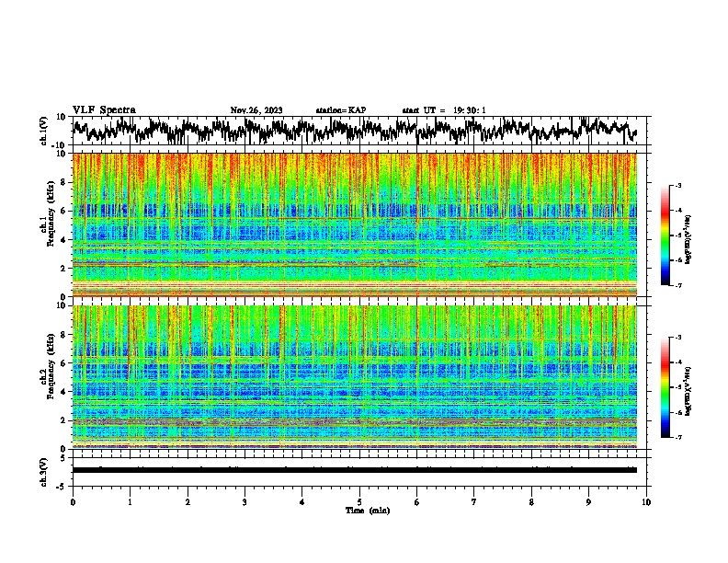Click the "station=KAP" label

(x=341, y=110)
